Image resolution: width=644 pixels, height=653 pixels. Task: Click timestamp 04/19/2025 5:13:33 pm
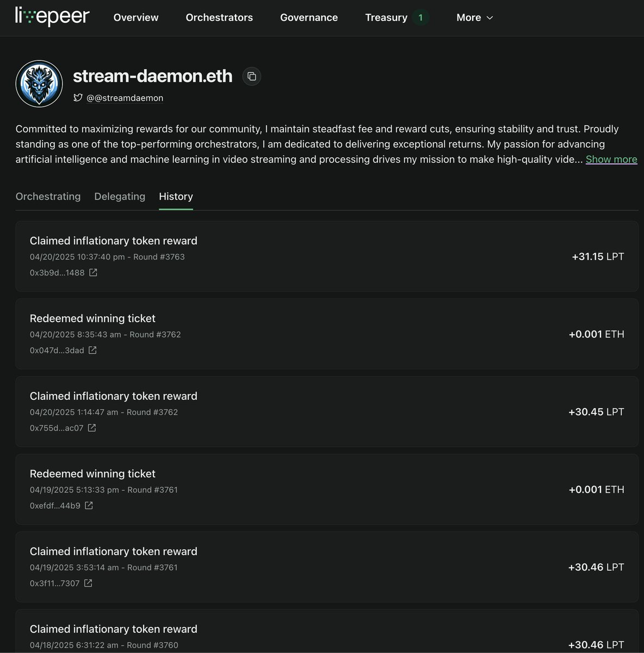[75, 490]
